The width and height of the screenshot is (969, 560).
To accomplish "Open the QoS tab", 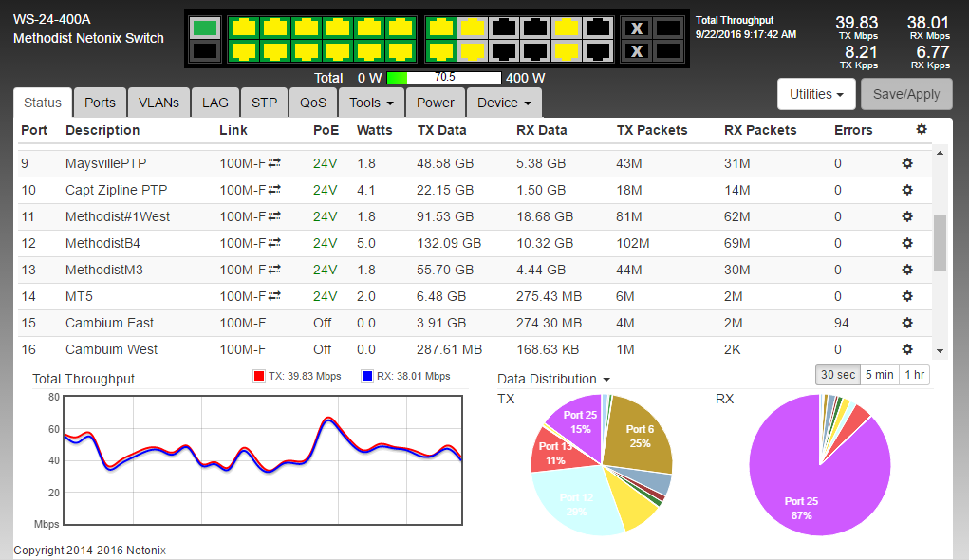I will click(313, 103).
